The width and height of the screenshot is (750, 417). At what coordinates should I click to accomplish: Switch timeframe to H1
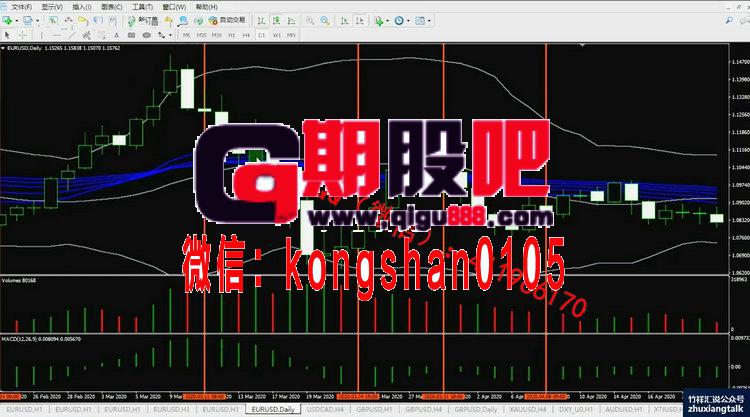pyautogui.click(x=232, y=35)
